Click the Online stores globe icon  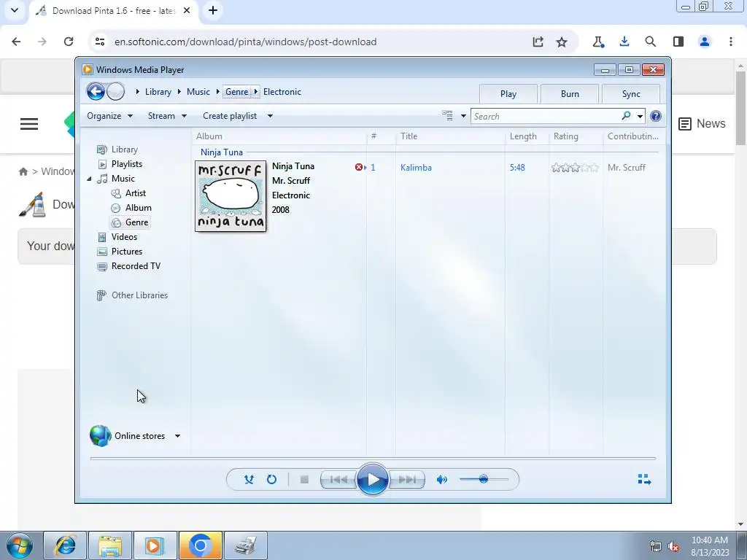(100, 436)
